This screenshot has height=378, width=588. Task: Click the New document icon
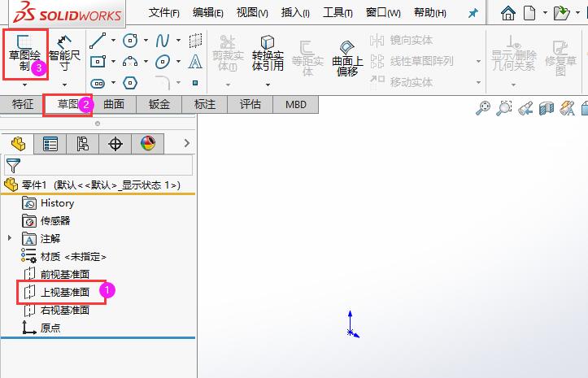(529, 14)
